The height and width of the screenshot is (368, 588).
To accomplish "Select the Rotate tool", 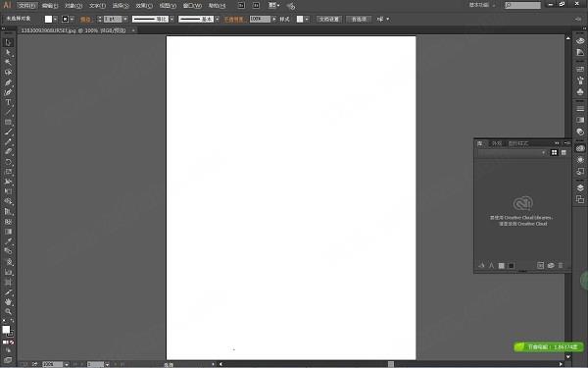I will 8,162.
